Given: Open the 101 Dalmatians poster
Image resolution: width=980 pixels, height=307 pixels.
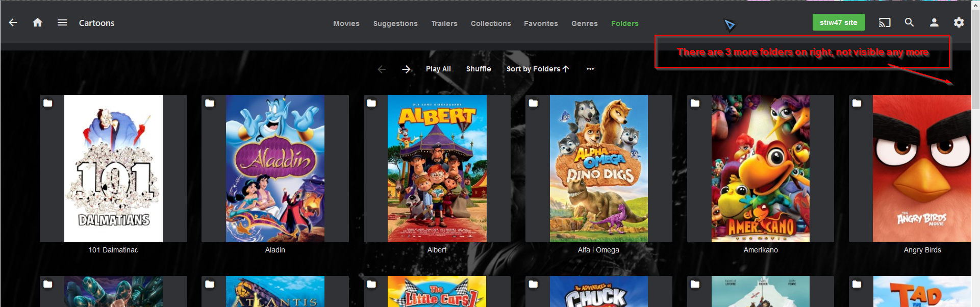Looking at the screenshot, I should [x=113, y=168].
